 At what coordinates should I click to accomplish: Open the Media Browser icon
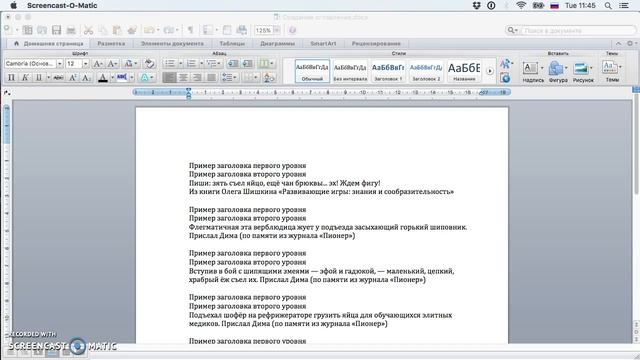(x=242, y=30)
